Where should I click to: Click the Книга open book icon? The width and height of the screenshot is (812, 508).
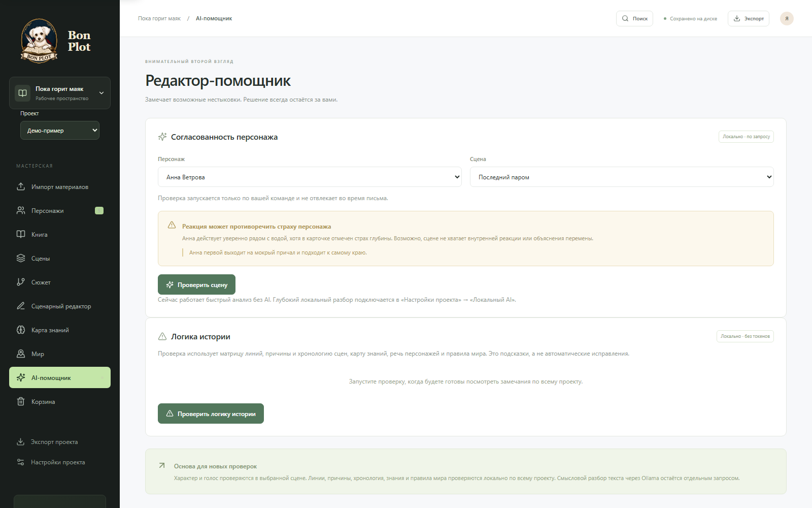[21, 234]
